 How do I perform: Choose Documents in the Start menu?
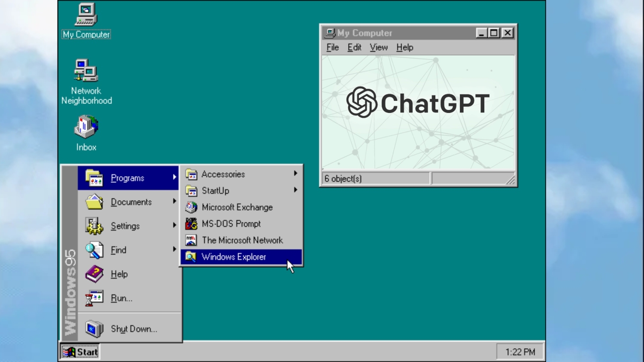point(128,202)
